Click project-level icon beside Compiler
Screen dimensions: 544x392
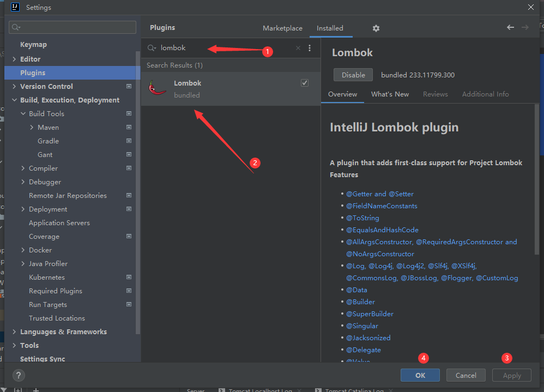tap(129, 168)
